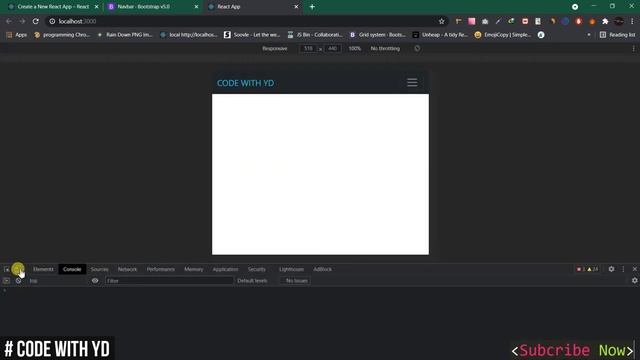
Task: Click the red YouTube-style extension icon
Action: (x=525, y=21)
